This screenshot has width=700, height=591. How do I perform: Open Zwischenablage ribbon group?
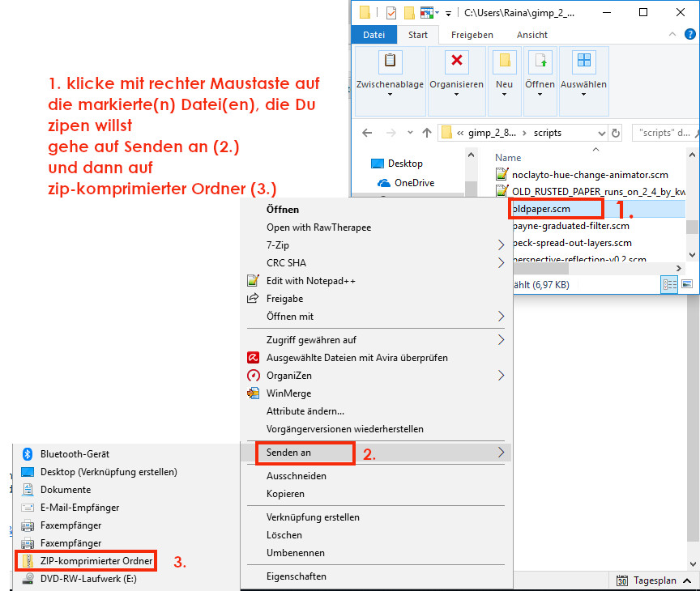(390, 82)
